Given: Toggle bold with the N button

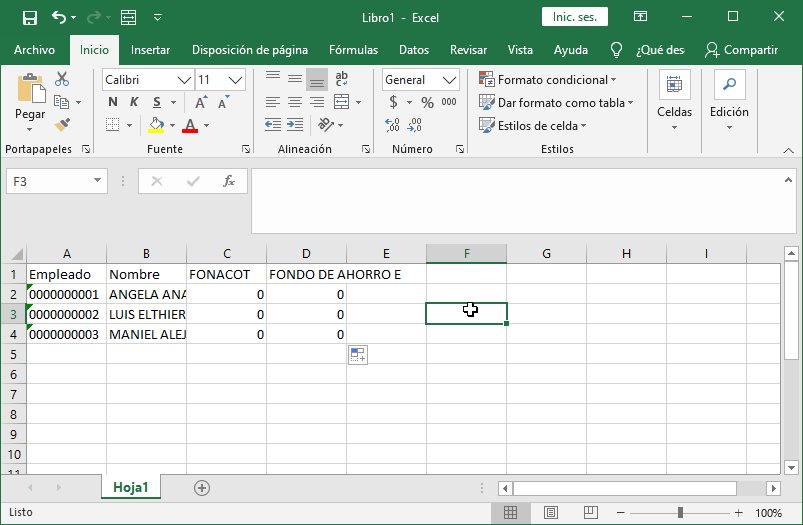Looking at the screenshot, I should (113, 102).
